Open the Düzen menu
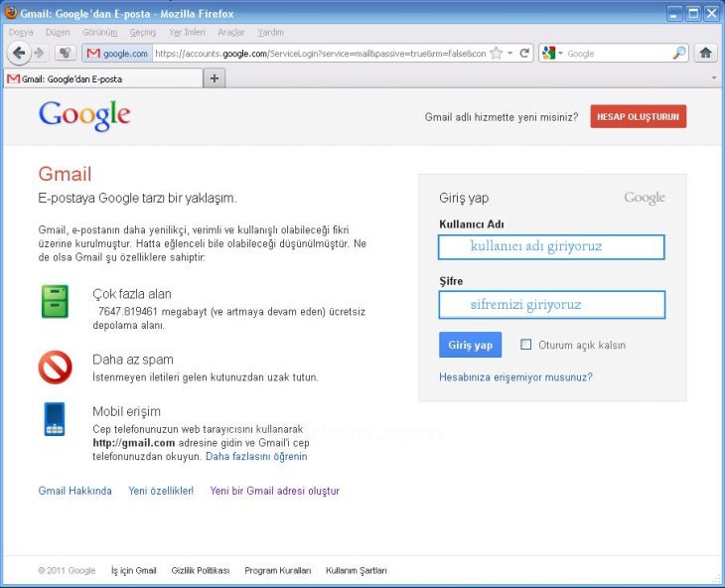This screenshot has height=588, width=725. pyautogui.click(x=58, y=33)
